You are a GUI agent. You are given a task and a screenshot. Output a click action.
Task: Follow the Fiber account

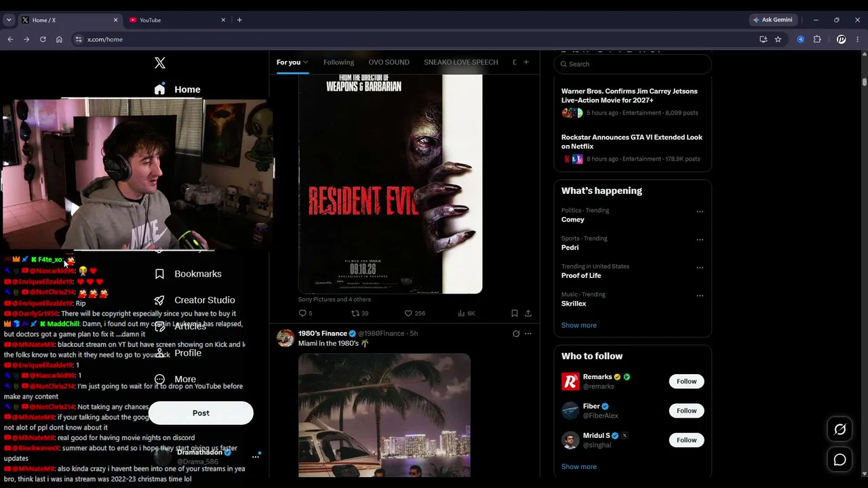pos(686,411)
